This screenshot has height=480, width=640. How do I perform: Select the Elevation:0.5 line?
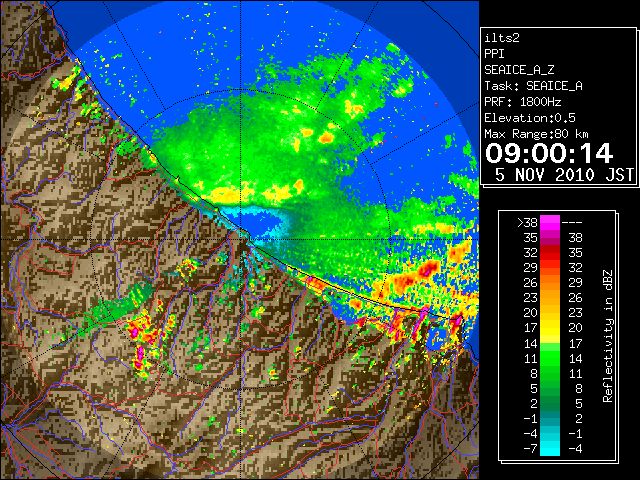tap(530, 118)
